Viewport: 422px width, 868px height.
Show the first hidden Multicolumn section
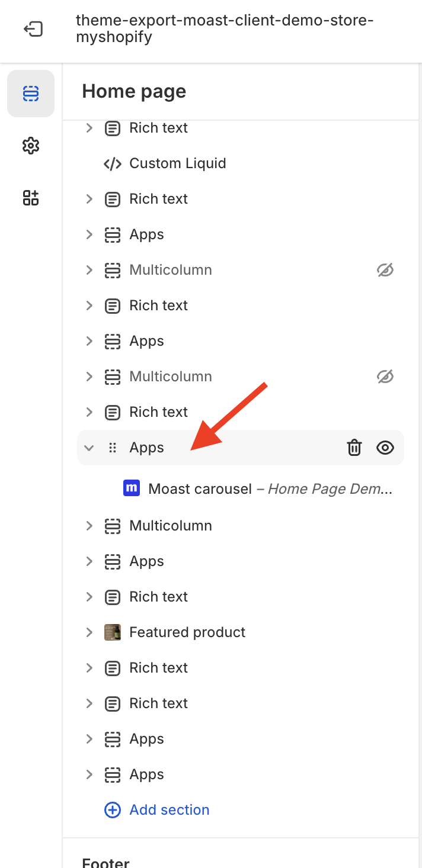click(x=385, y=270)
